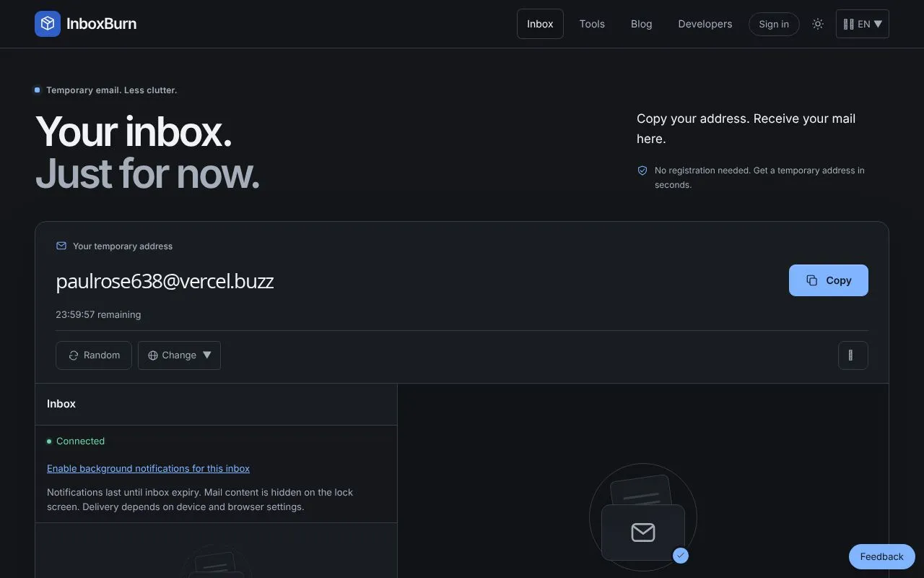The image size is (924, 578).
Task: Open the Inbox nav tab
Action: click(540, 24)
